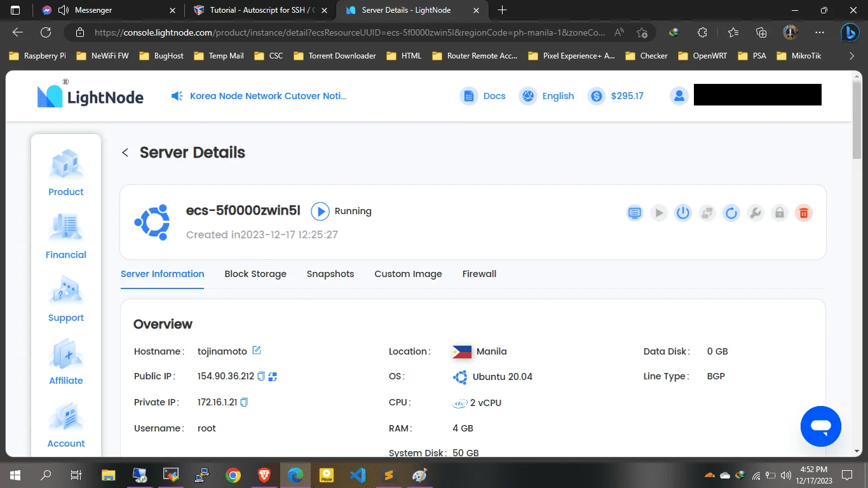Open the Torrent Downloader bookmarks folder
The height and width of the screenshot is (488, 868).
335,56
